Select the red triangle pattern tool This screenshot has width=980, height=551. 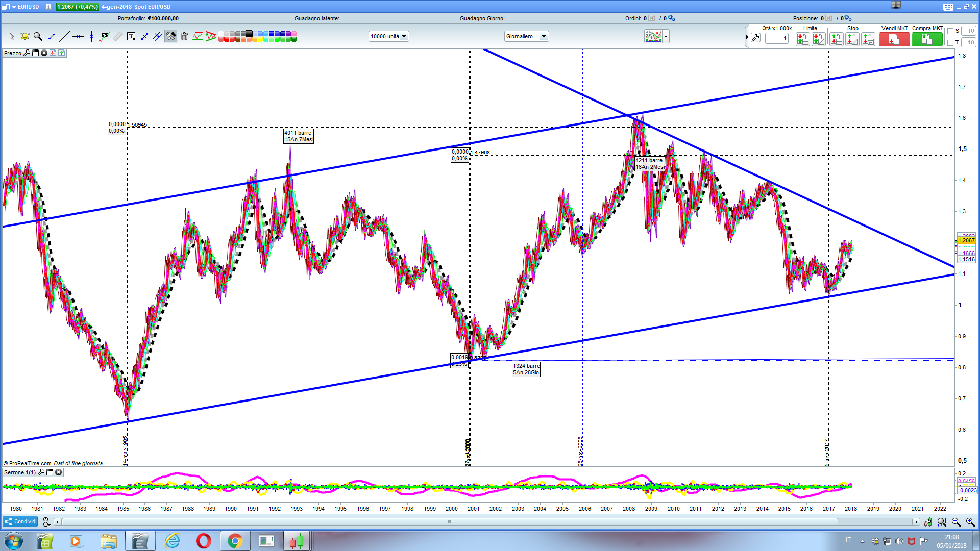click(211, 36)
